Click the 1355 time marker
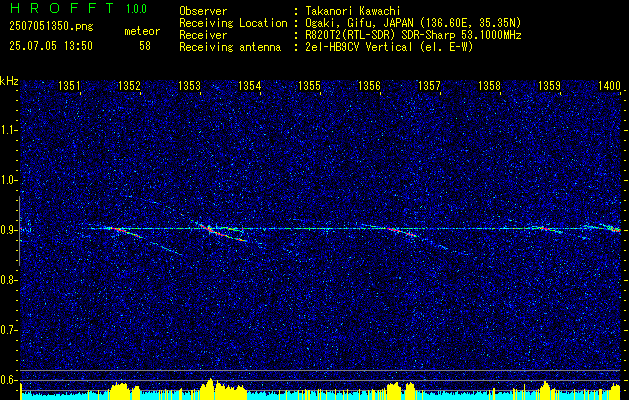The image size is (629, 400). (x=309, y=85)
